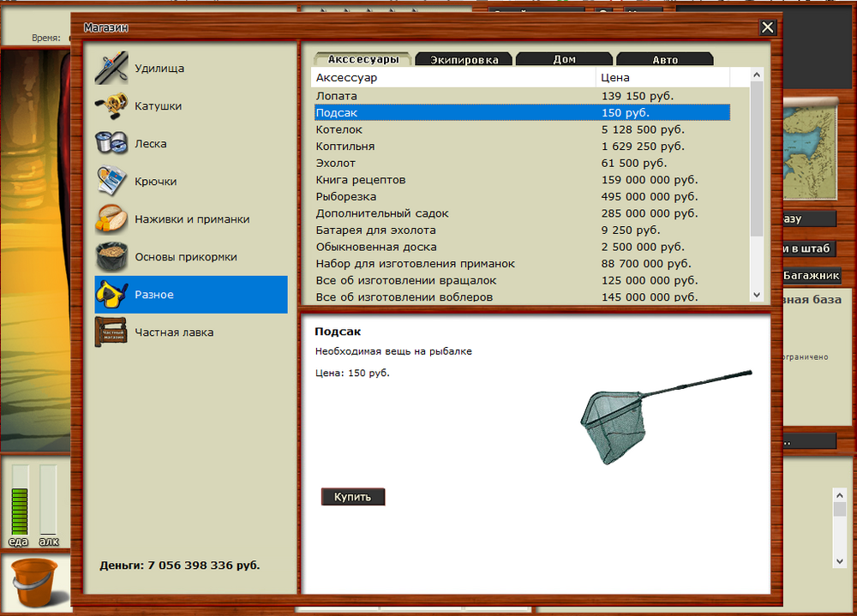Screen dimensions: 857x616
Task: Open the private shop sign icon (Частная лавка)
Action: [x=111, y=332]
